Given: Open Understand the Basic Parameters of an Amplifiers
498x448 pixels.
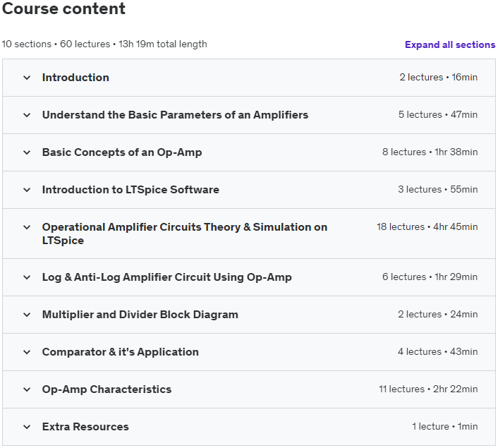Looking at the screenshot, I should tap(176, 115).
